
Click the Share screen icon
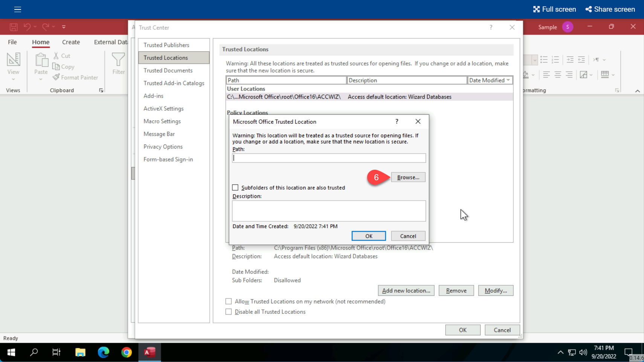[589, 9]
